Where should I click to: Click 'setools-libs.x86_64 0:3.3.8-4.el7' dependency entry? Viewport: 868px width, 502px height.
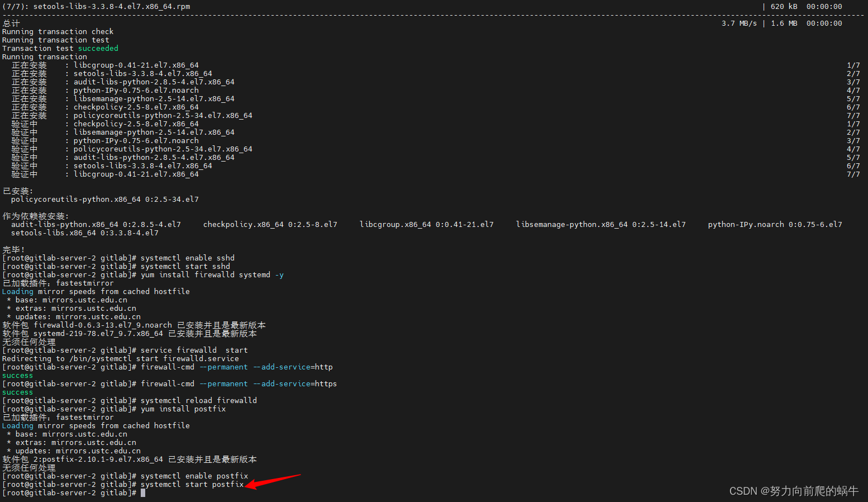[85, 233]
